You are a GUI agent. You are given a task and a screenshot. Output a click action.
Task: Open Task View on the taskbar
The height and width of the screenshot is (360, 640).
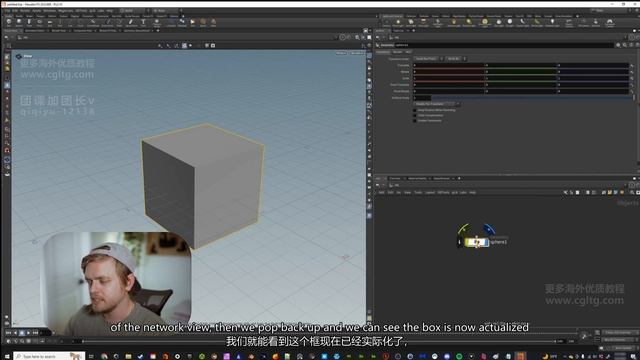[91, 356]
